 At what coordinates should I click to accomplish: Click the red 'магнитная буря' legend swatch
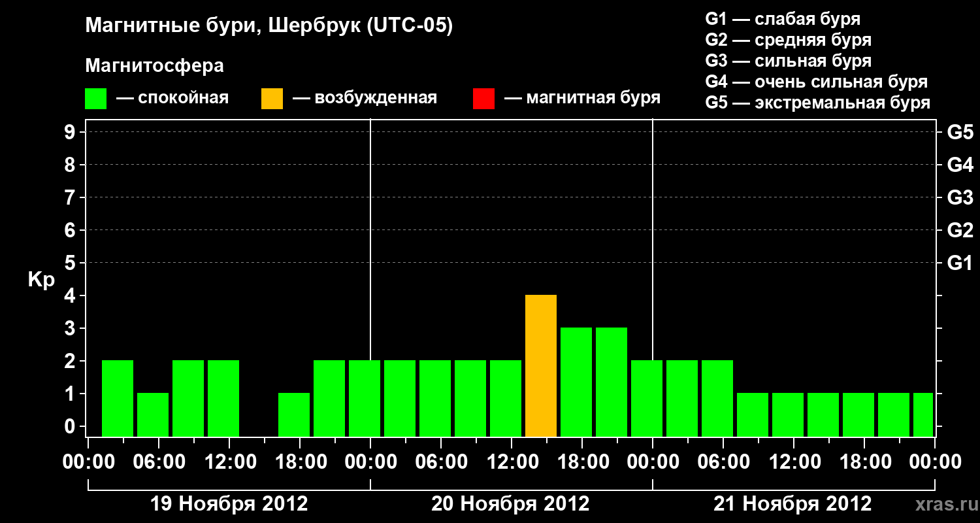point(483,98)
